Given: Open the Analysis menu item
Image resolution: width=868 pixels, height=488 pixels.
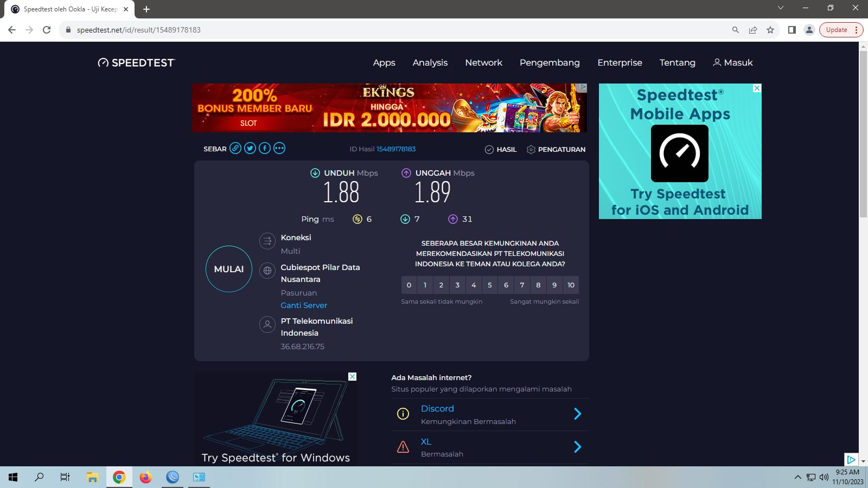Looking at the screenshot, I should coord(430,63).
